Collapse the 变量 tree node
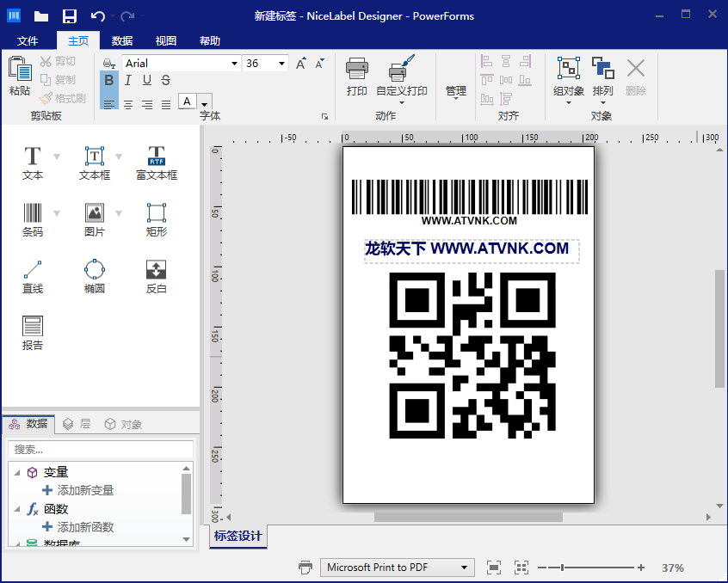Viewport: 728px width, 583px height. coord(16,472)
